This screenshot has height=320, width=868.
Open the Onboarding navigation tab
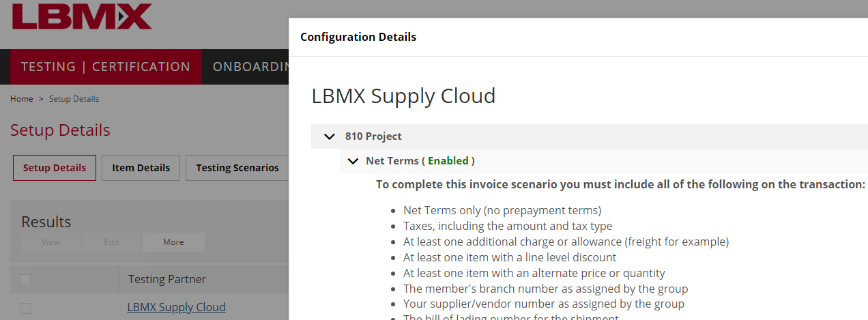pyautogui.click(x=251, y=67)
